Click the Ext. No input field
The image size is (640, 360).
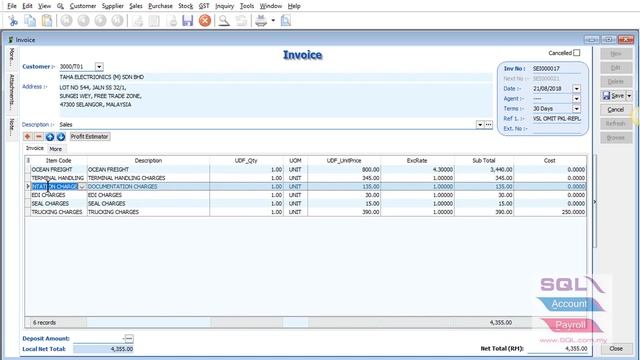pyautogui.click(x=556, y=129)
